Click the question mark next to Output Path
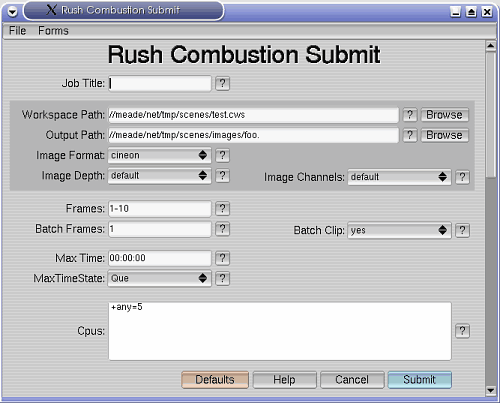The width and height of the screenshot is (500, 403). (410, 135)
